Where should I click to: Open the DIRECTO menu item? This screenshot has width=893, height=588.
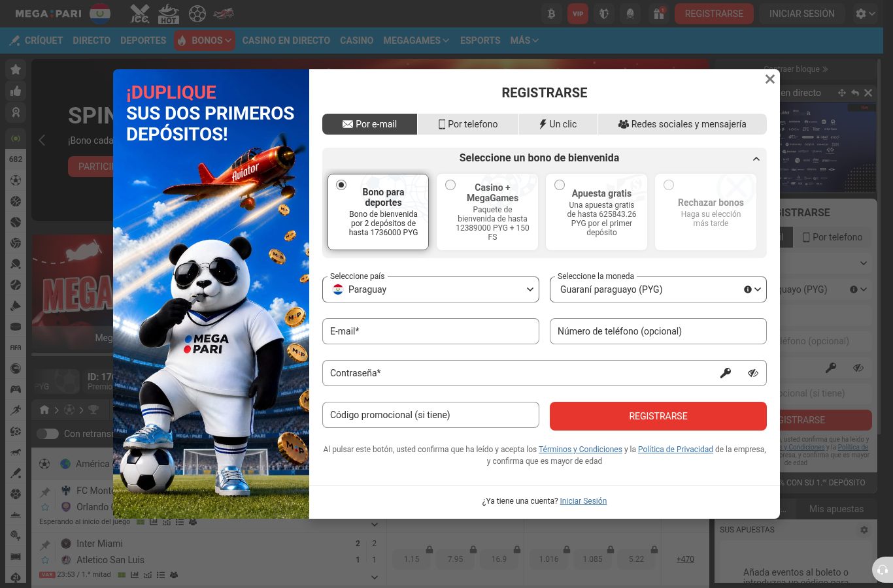[92, 41]
